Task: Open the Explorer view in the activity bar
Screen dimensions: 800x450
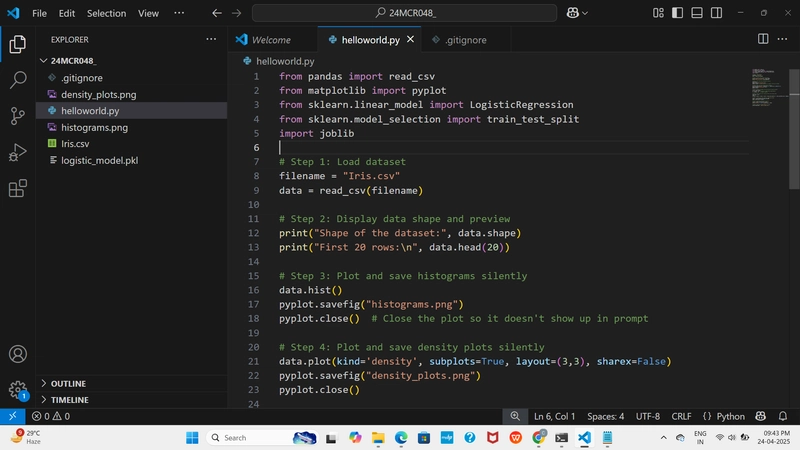Action: (17, 44)
